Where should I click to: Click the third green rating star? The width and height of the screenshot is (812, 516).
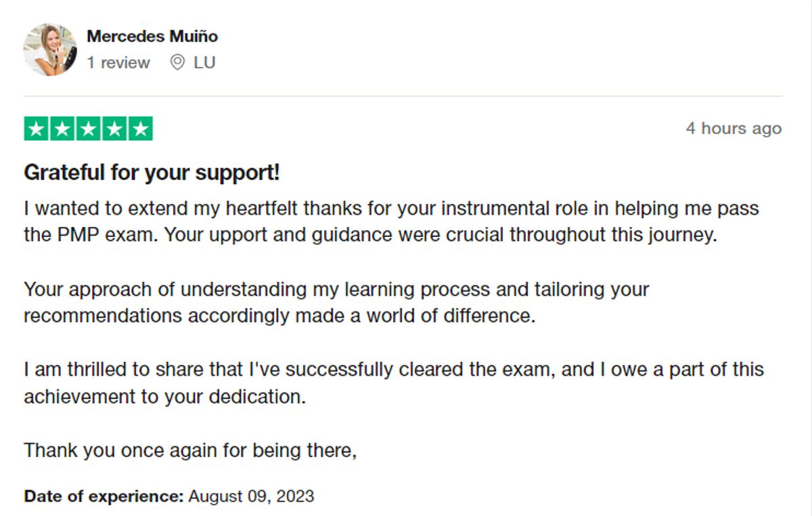(x=89, y=129)
